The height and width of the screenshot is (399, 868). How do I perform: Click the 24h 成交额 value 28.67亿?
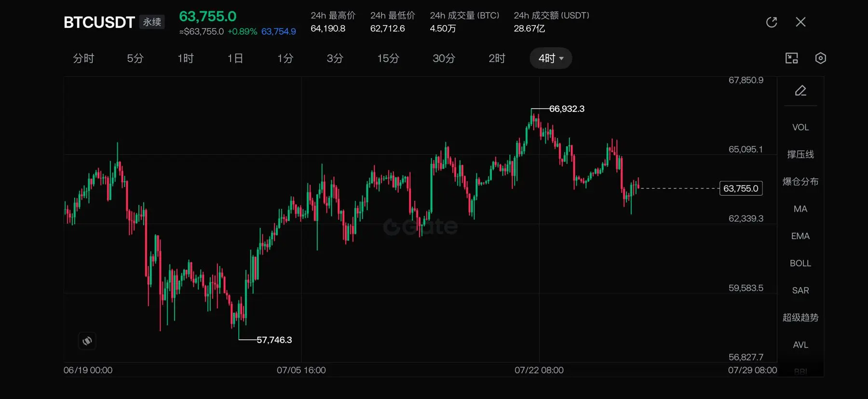529,28
